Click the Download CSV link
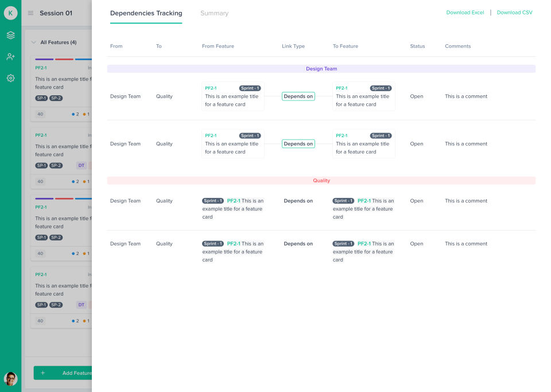The width and height of the screenshot is (551, 392). pos(514,12)
